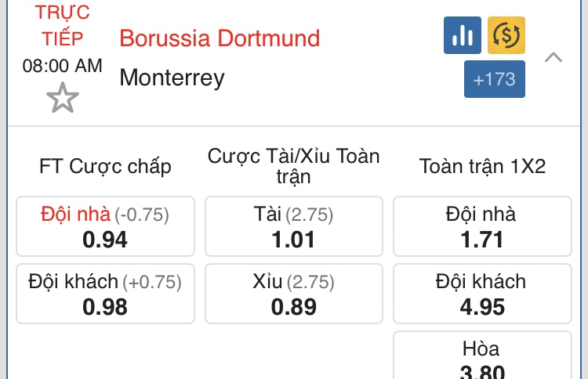Bet Xỉu (2.75) at 0.89
The height and width of the screenshot is (379, 588).
(294, 294)
